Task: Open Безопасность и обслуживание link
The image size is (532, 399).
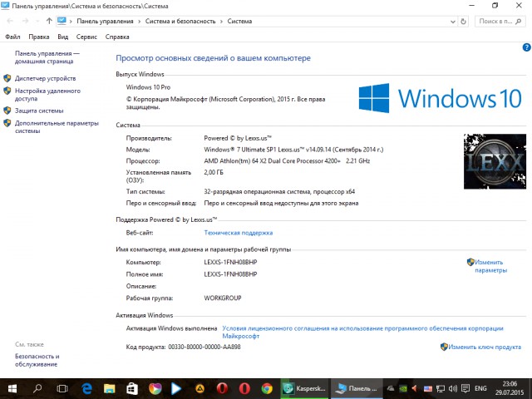Action: pyautogui.click(x=37, y=360)
